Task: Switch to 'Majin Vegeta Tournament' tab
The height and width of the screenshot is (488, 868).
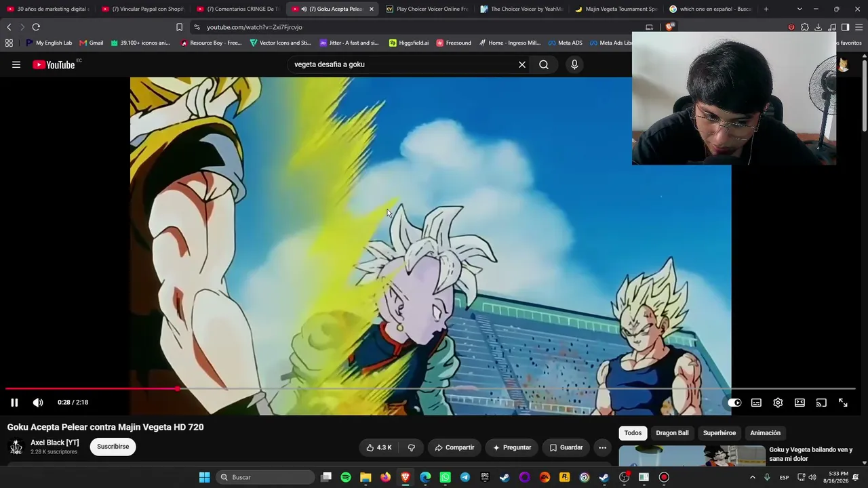Action: [616, 9]
